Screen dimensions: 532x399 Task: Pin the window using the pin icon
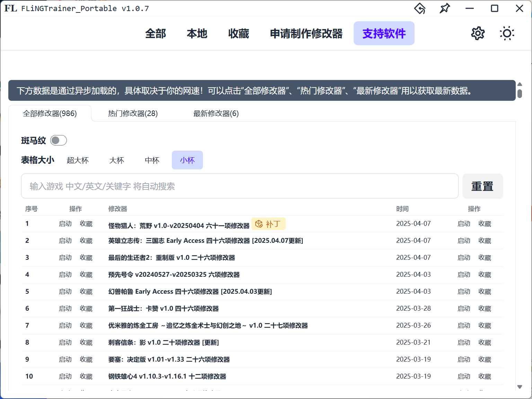tap(445, 8)
